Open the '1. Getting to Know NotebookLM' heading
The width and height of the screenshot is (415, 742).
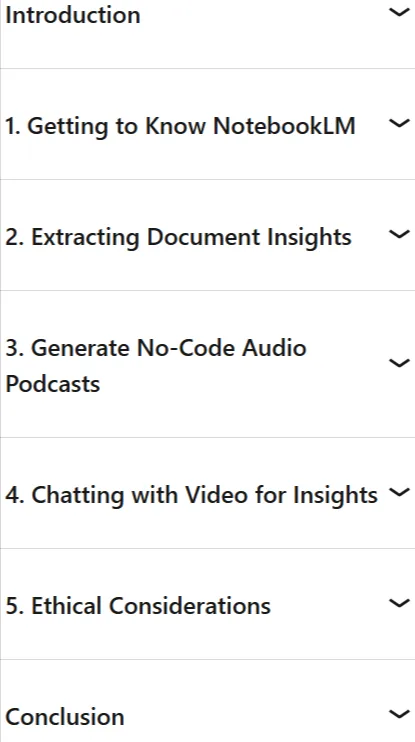(180, 126)
